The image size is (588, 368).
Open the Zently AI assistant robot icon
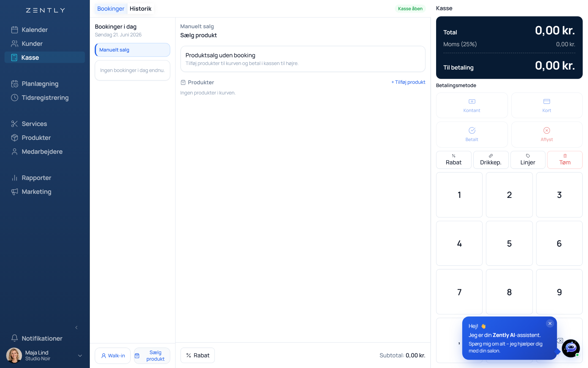571,348
